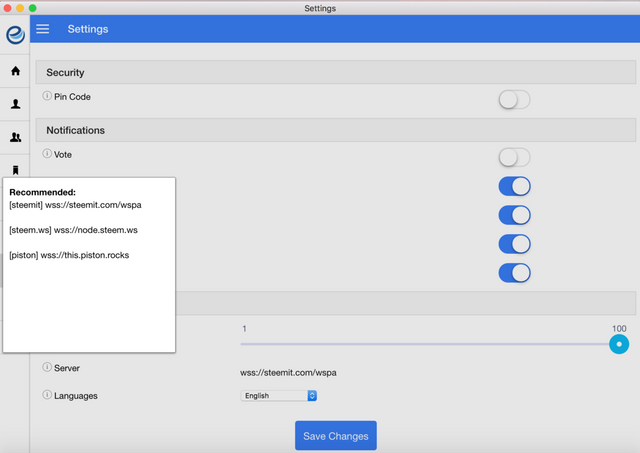Viewport: 640px width, 453px height.
Task: Click the Pin Code label
Action: 72,97
